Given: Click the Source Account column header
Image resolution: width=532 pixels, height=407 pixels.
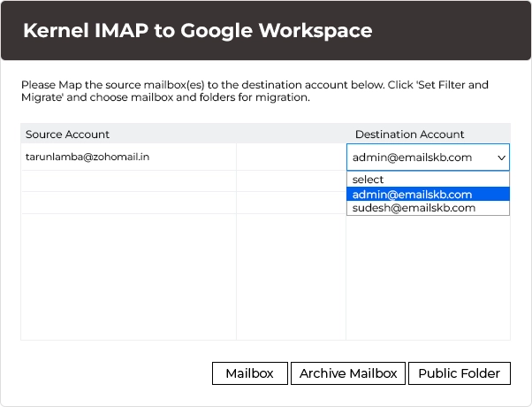Looking at the screenshot, I should [x=67, y=134].
